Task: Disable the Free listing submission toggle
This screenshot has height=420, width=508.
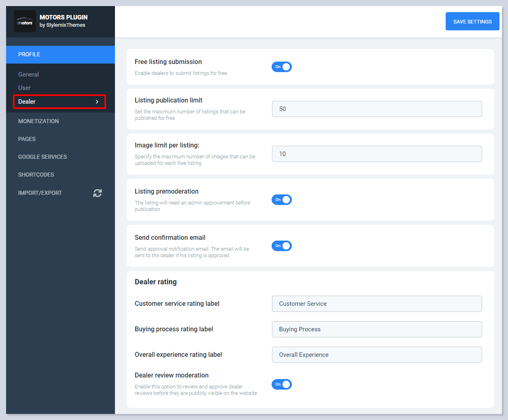Action: (x=282, y=67)
